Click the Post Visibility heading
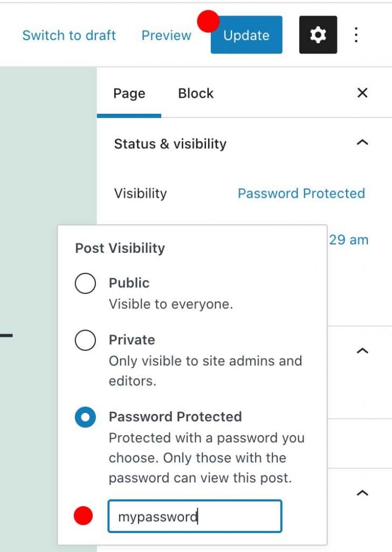392x552 pixels. click(120, 248)
